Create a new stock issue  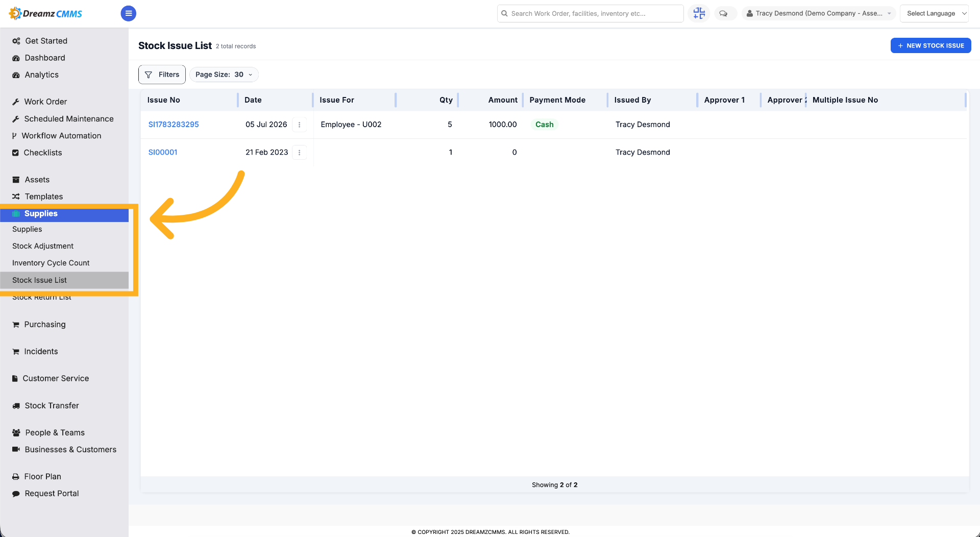coord(930,45)
